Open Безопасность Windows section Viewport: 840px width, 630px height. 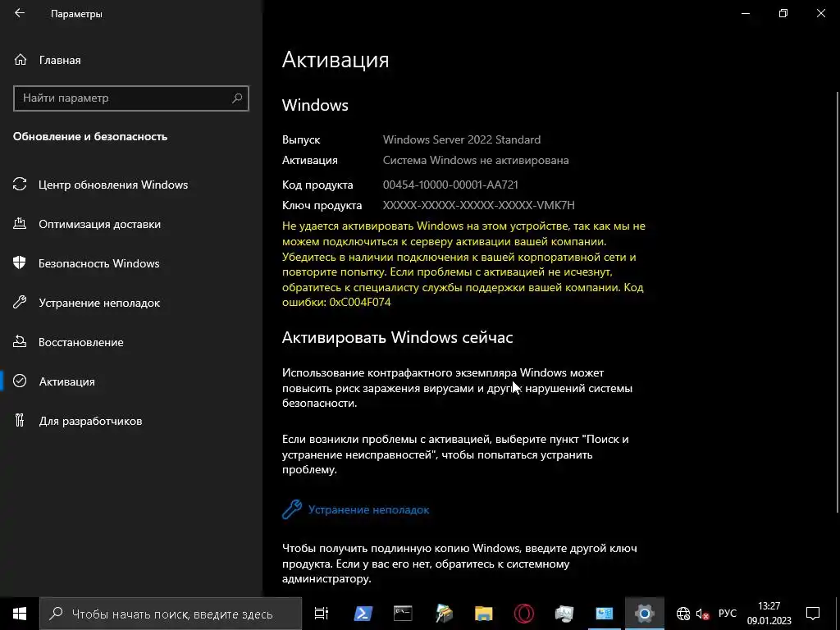click(99, 263)
